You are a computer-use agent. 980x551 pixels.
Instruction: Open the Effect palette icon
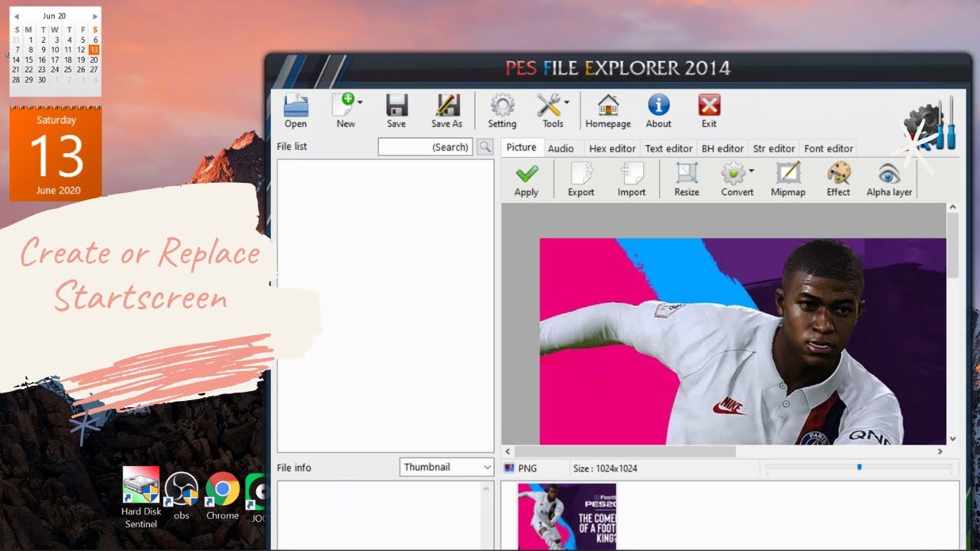(x=838, y=181)
